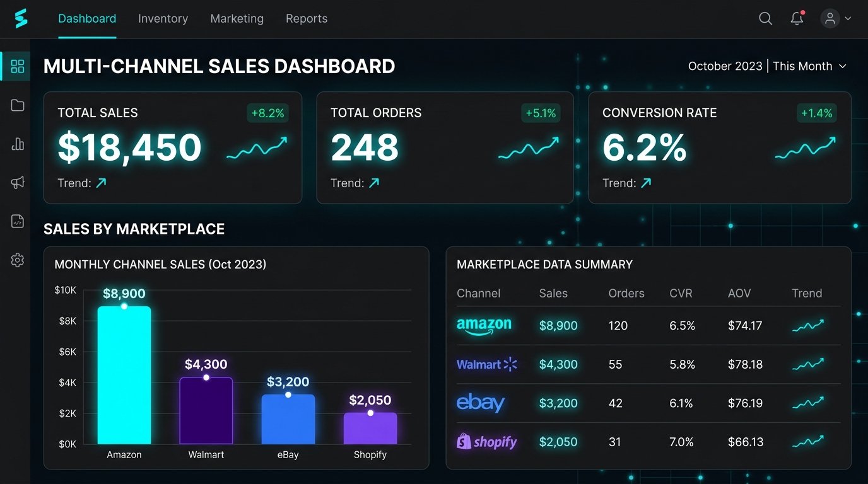Click the $18,450 total sales value

[x=130, y=147]
